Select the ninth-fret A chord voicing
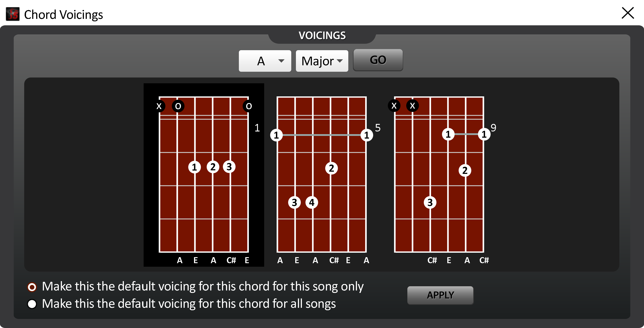 439,175
